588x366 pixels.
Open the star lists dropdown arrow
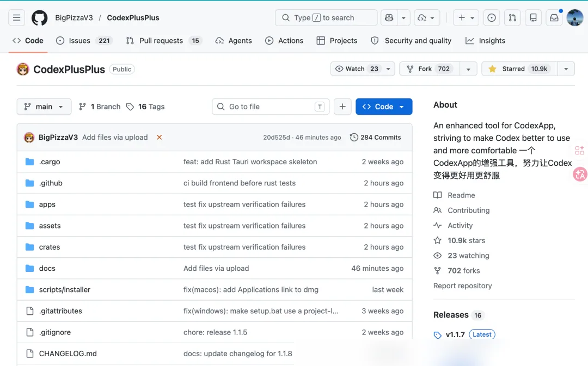click(x=566, y=69)
